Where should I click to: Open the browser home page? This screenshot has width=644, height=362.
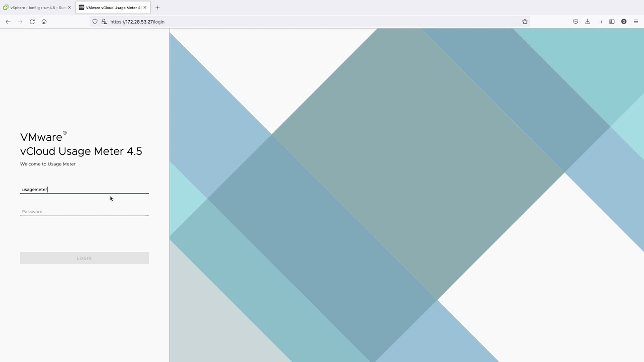tap(44, 22)
